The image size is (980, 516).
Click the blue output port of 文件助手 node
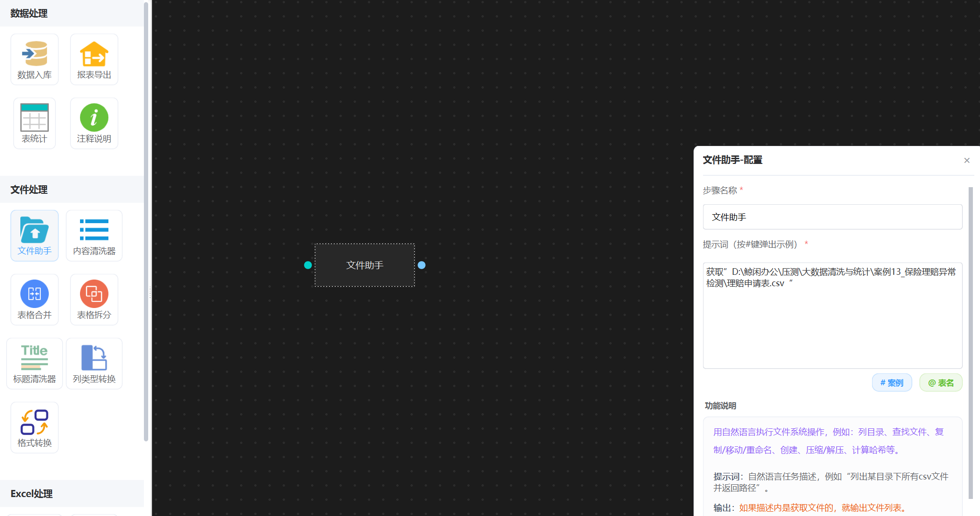click(422, 265)
